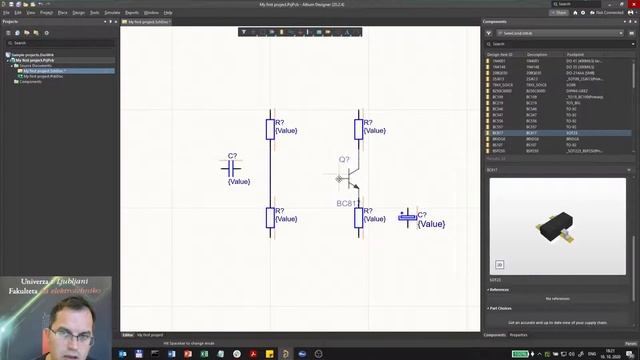Click the Components panel list options icon
The height and width of the screenshot is (360, 640).
pos(631,33)
